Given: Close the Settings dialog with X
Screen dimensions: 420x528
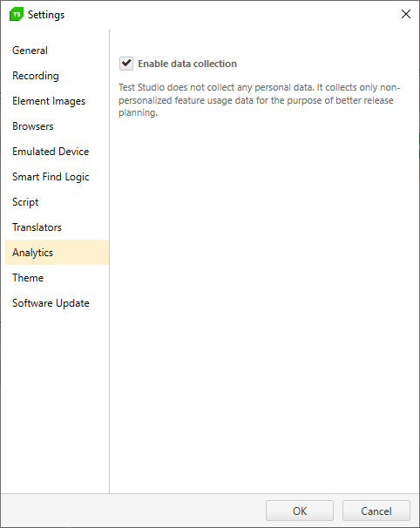Looking at the screenshot, I should 405,14.
